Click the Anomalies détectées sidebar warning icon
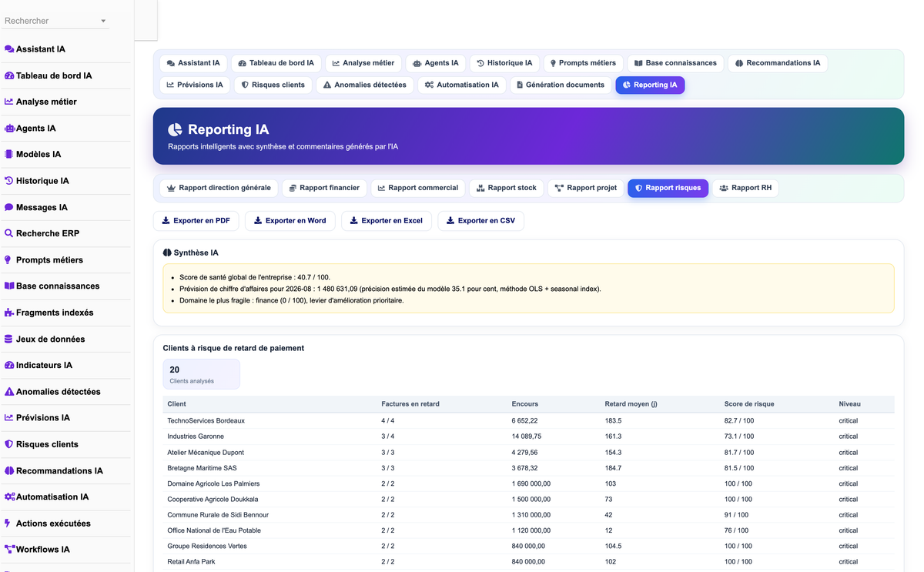This screenshot has width=924, height=572. (9, 392)
